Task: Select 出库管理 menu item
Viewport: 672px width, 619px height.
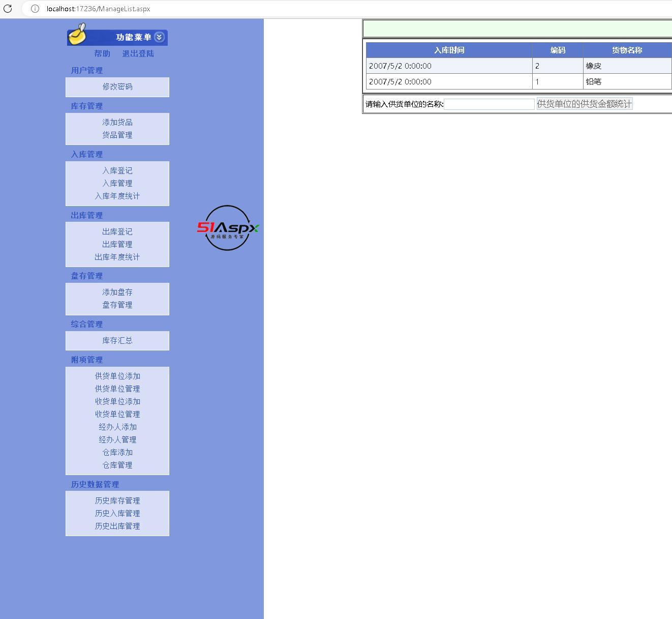Action: 117,244
